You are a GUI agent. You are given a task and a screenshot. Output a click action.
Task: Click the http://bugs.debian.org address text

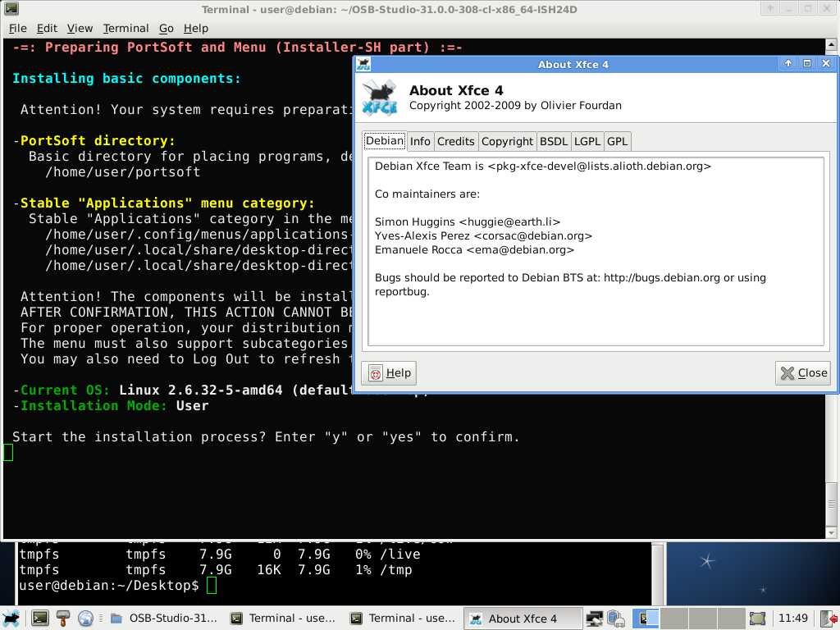pyautogui.click(x=662, y=277)
